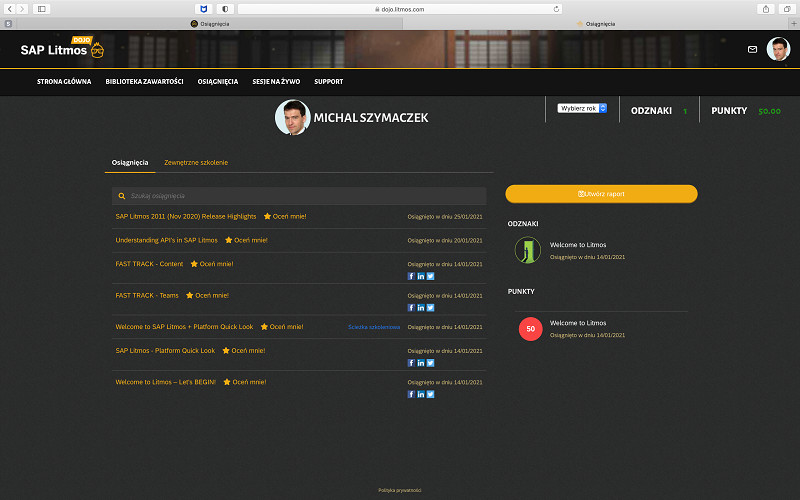This screenshot has height=500, width=800.
Task: Share Welcome to Litmos – Let's BEGIN! on Twitter
Action: pos(431,394)
